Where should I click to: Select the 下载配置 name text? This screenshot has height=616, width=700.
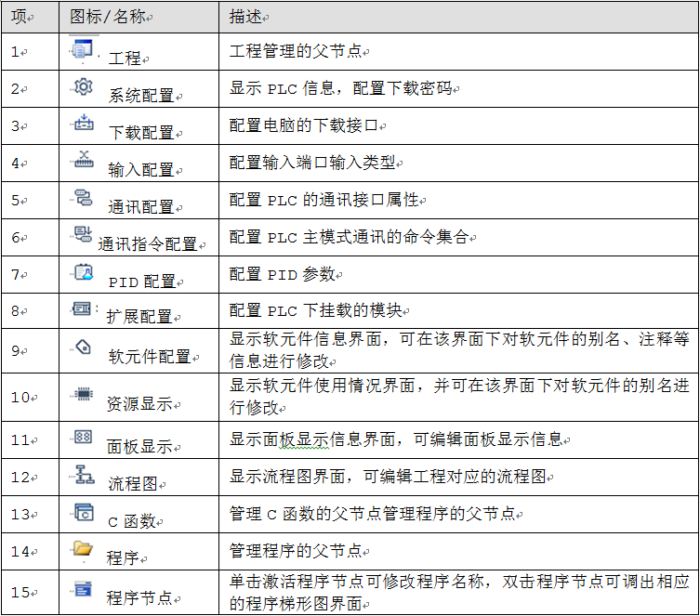141,133
